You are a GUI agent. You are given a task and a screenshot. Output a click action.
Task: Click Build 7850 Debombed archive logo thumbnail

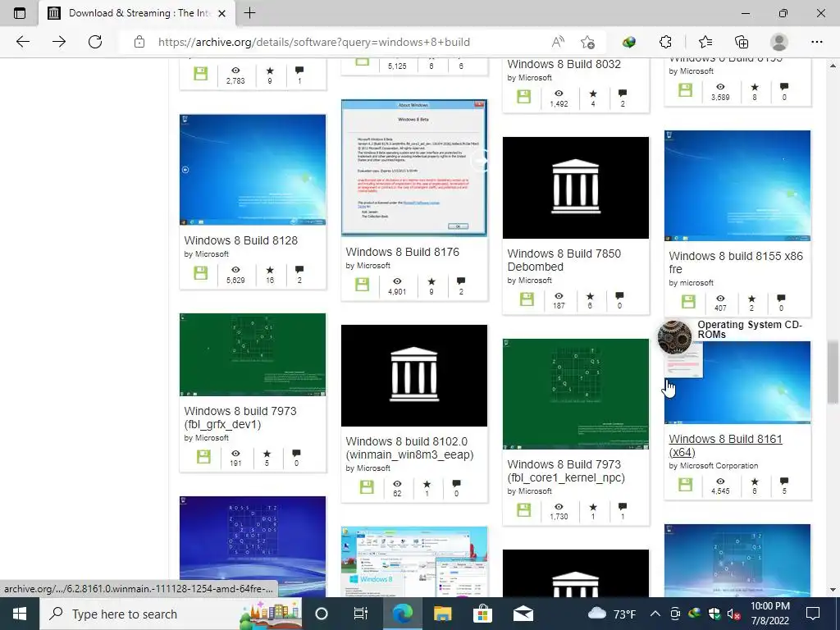(575, 188)
